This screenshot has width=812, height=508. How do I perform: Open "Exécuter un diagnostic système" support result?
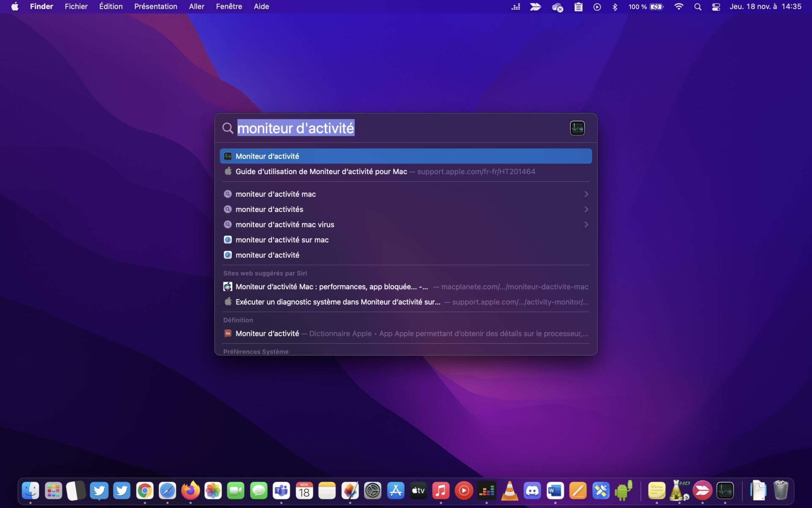click(x=406, y=302)
